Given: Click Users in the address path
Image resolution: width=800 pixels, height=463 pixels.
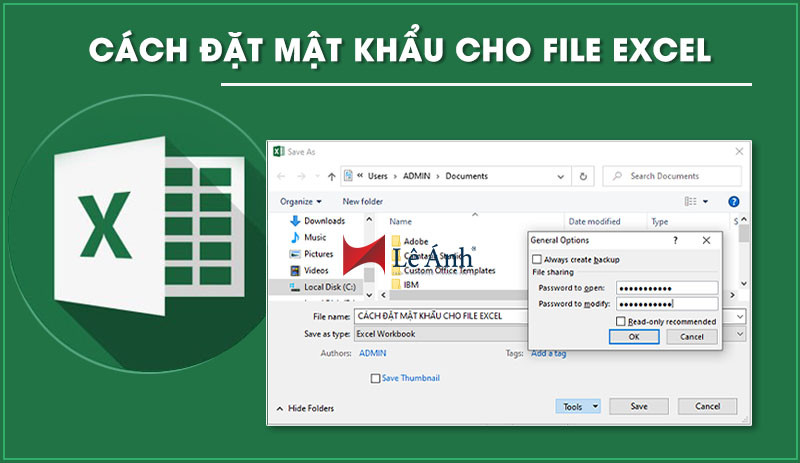Looking at the screenshot, I should pyautogui.click(x=378, y=176).
